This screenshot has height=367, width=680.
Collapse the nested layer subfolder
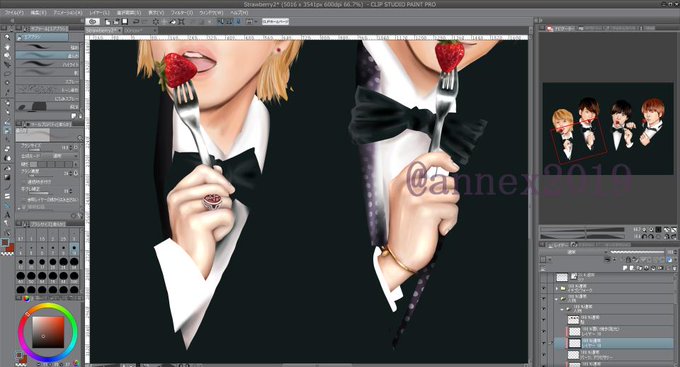click(x=562, y=309)
